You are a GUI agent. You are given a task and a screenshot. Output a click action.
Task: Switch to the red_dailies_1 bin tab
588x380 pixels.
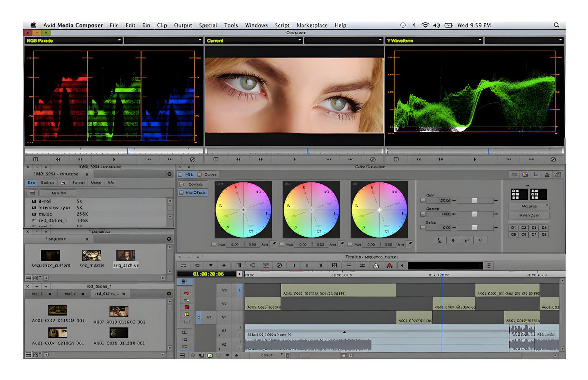(107, 294)
